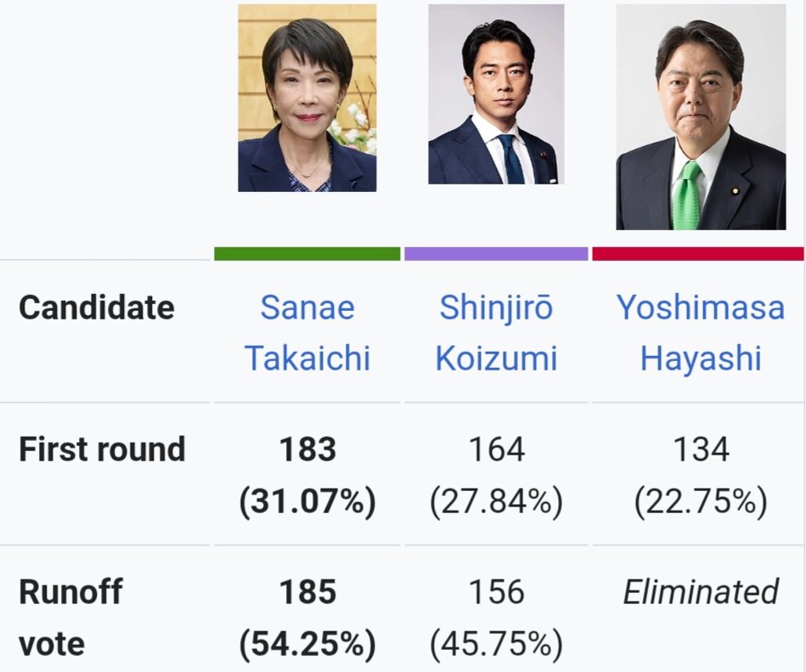806x672 pixels.
Task: Follow the Shinjirō Koizumi link
Action: point(496,332)
